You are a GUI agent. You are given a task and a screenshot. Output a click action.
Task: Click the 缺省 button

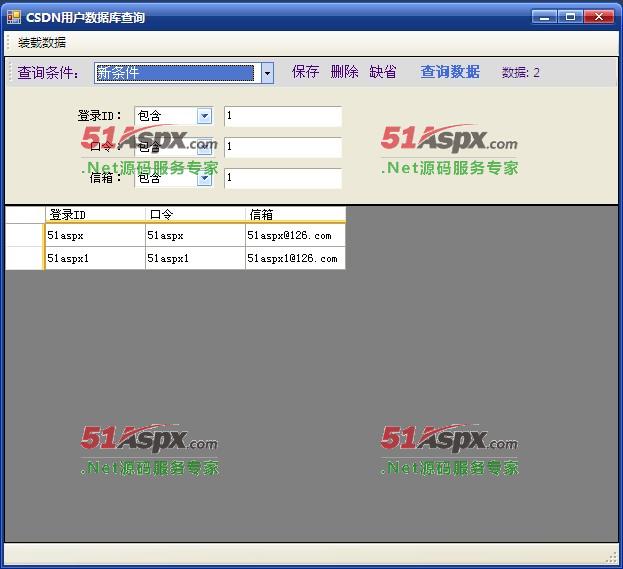[x=383, y=72]
